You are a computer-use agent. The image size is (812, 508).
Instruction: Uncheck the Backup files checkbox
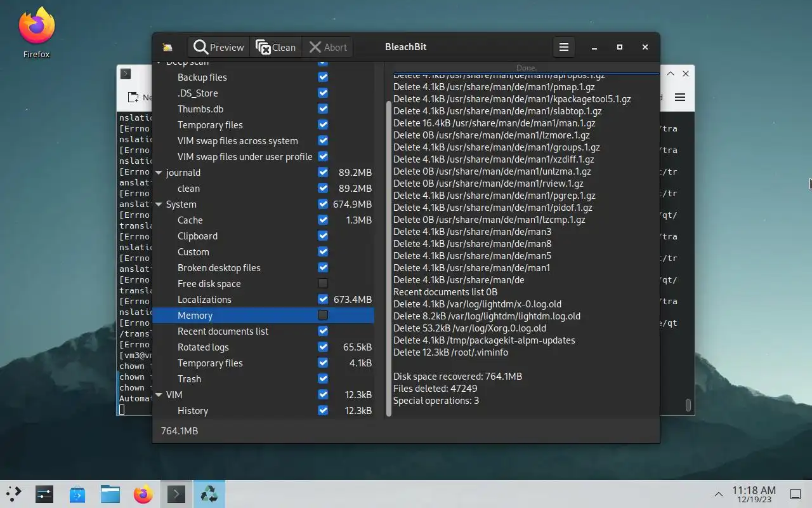point(323,77)
